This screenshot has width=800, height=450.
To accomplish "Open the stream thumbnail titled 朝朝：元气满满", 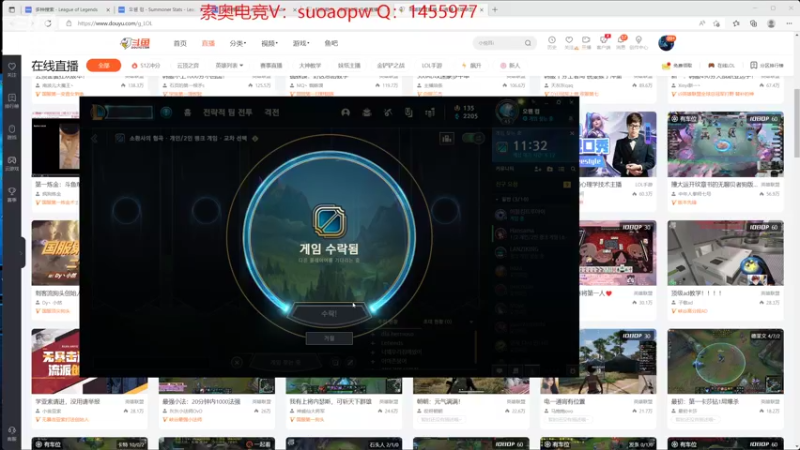I will point(471,386).
